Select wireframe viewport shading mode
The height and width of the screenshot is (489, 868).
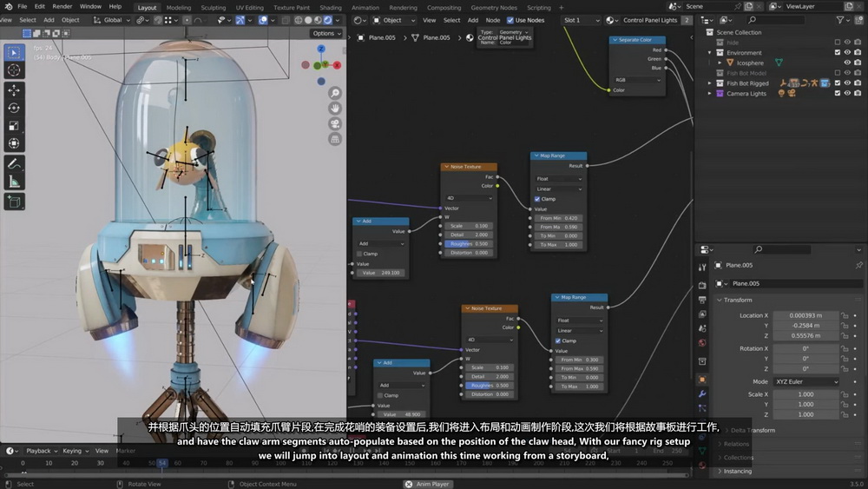coord(299,20)
